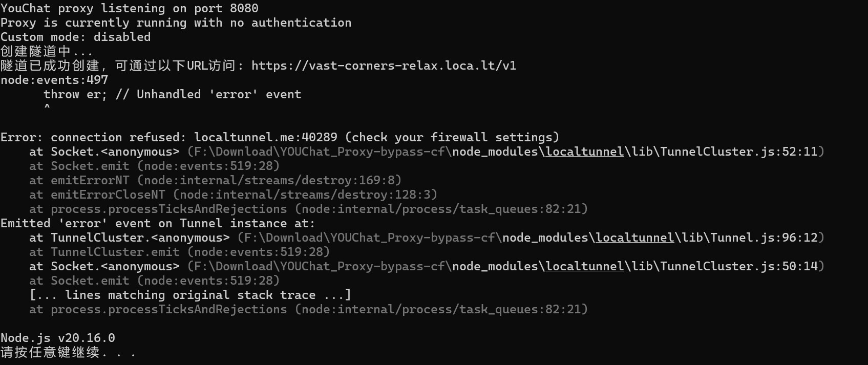Click the 'Proxy is currently running with no authentication' line
The width and height of the screenshot is (868, 365).
(176, 23)
